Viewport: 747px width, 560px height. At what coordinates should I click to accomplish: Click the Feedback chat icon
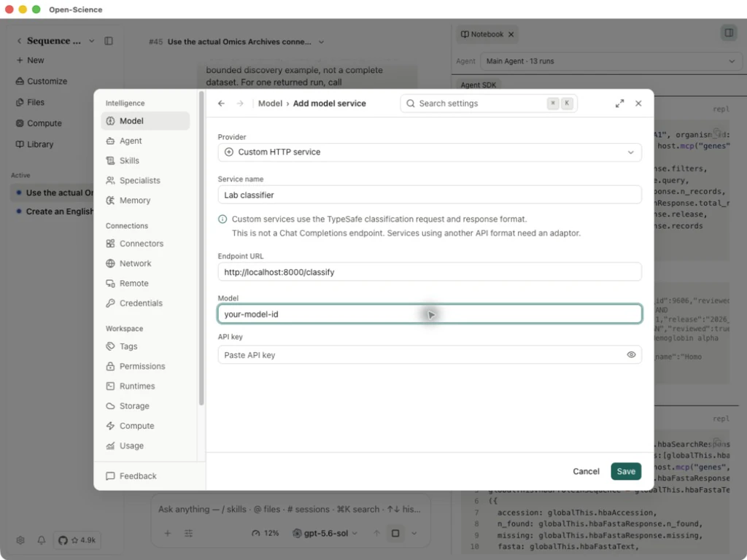[111, 475]
